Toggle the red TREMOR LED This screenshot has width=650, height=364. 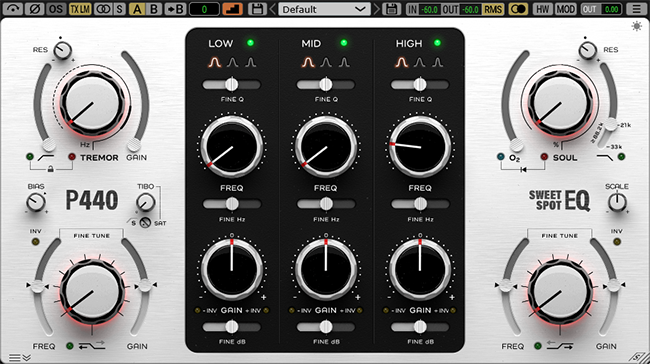[72, 157]
